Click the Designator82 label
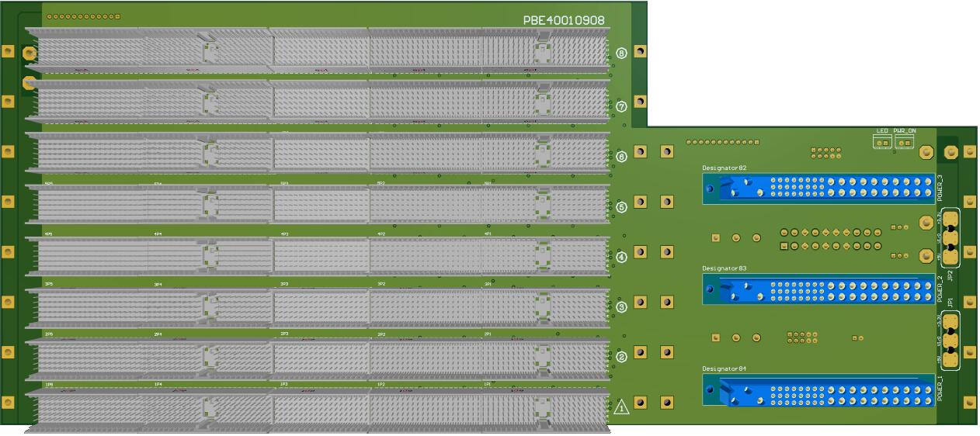 724,168
